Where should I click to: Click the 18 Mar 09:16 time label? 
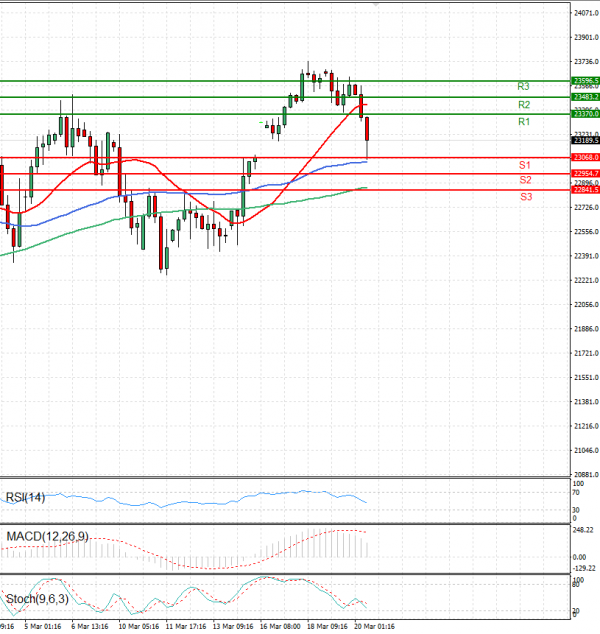327,626
